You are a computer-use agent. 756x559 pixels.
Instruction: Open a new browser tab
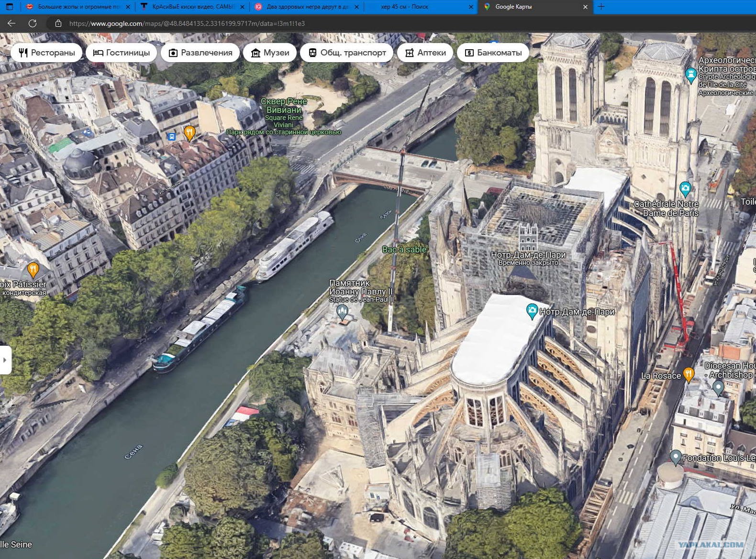[x=601, y=7]
